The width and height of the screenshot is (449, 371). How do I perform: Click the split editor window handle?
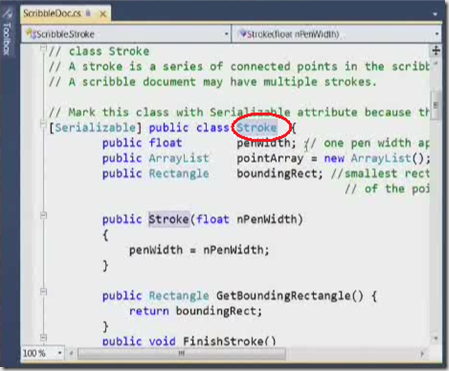pyautogui.click(x=436, y=51)
